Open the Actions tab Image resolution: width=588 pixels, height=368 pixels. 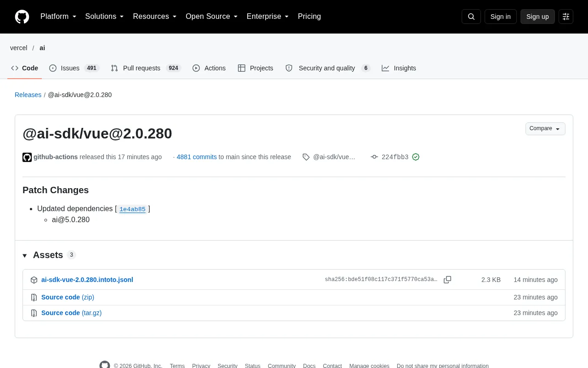click(x=209, y=68)
